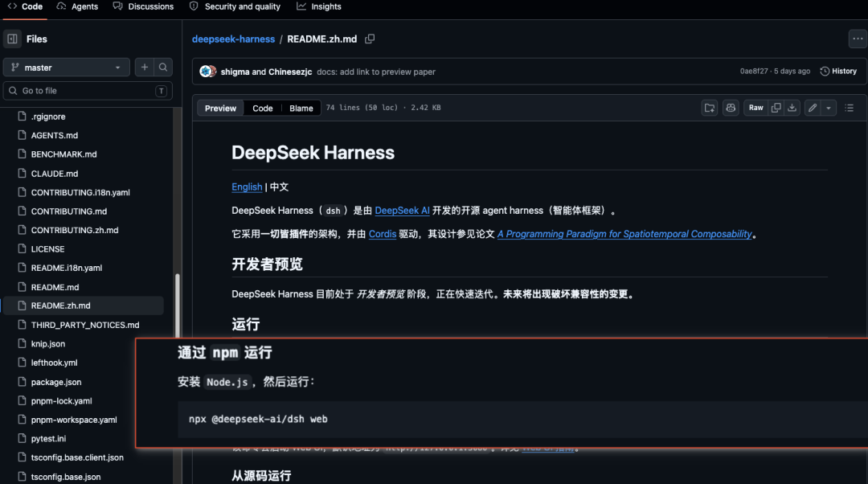This screenshot has height=484, width=868.
Task: Click the npx @deepseek-ai/dsh web command
Action: [x=258, y=419]
